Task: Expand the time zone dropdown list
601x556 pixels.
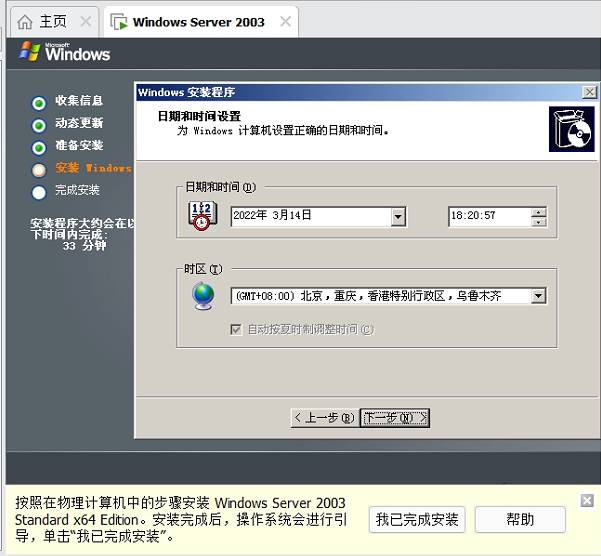Action: [539, 296]
